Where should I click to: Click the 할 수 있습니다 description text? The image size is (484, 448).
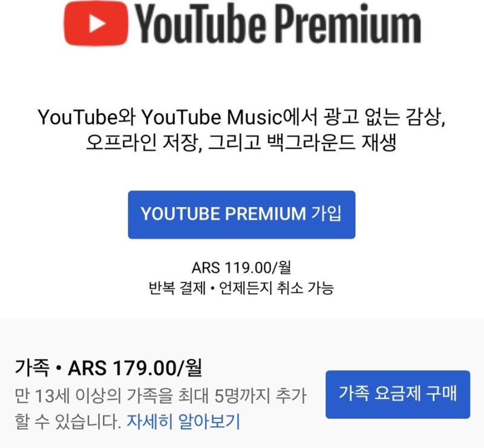[x=68, y=421]
